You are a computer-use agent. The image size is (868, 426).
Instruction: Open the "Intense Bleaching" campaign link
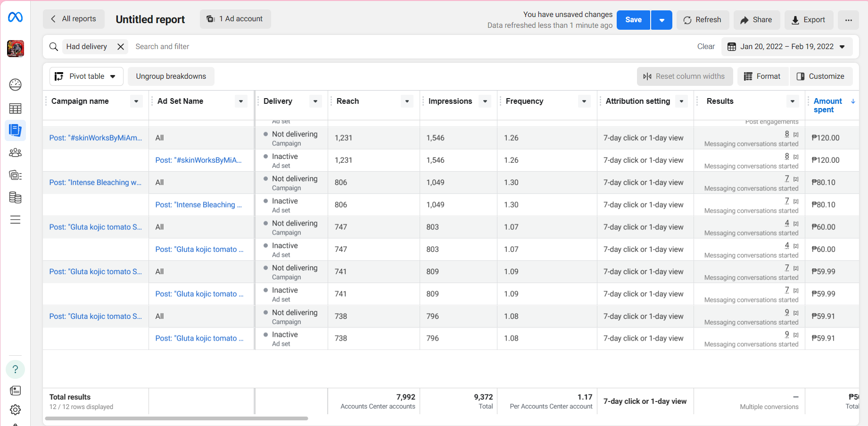tap(95, 183)
